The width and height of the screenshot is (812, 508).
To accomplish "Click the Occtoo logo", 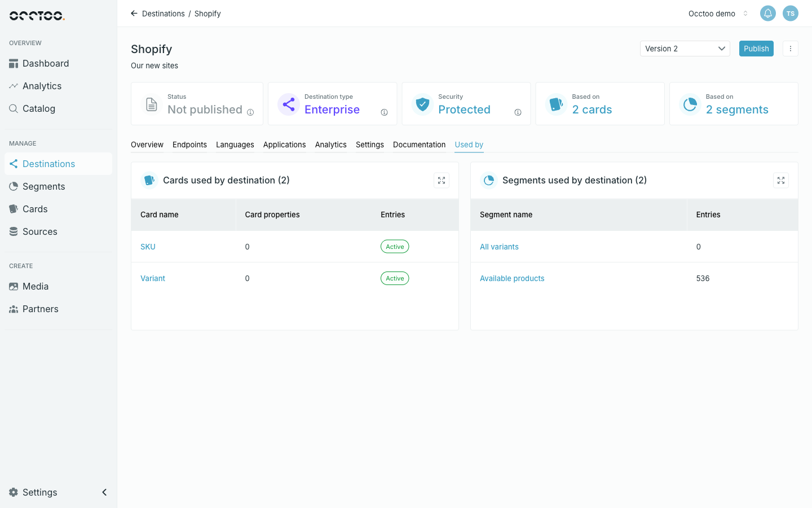I will 37,15.
